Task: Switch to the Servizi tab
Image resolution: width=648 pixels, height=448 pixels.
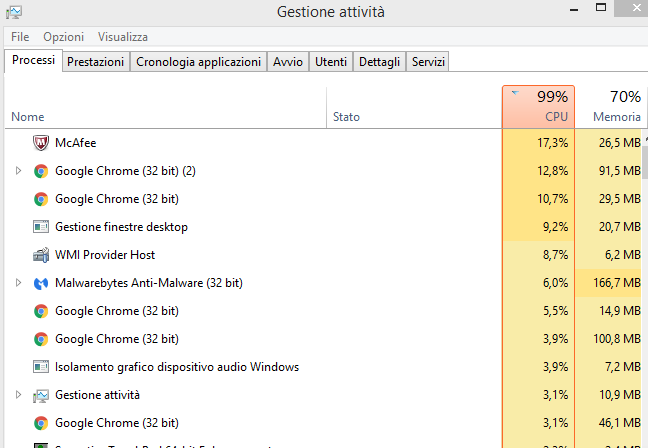Action: 428,62
